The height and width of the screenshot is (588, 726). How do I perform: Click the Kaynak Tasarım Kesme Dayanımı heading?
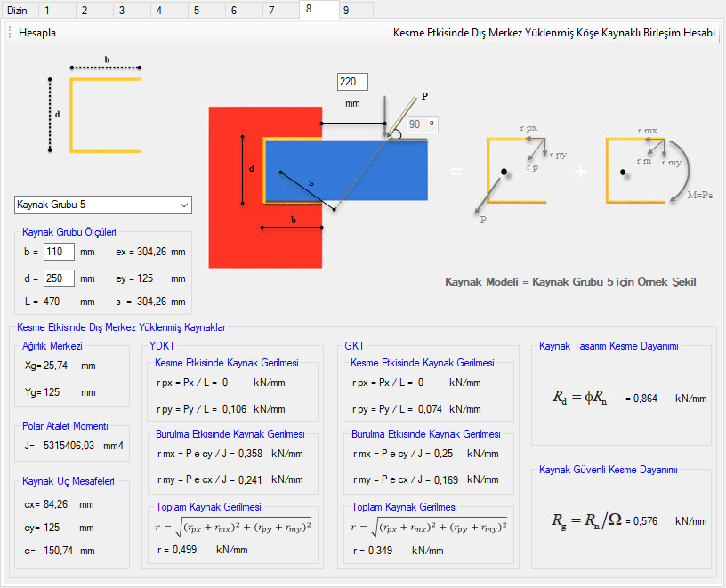point(609,346)
